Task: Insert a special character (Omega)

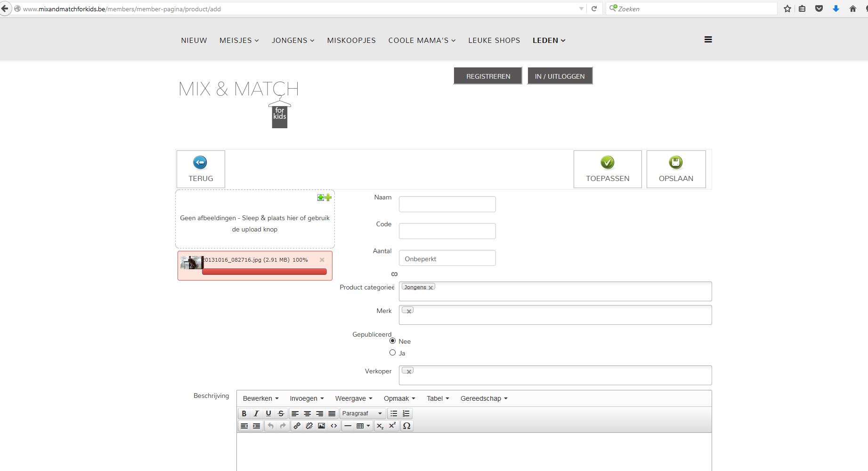Action: [407, 426]
